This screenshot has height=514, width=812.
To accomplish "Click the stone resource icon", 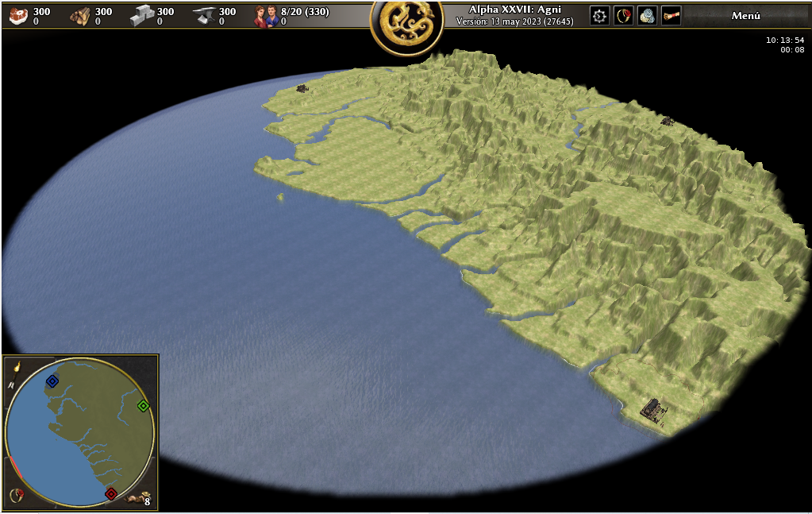I will [142, 16].
